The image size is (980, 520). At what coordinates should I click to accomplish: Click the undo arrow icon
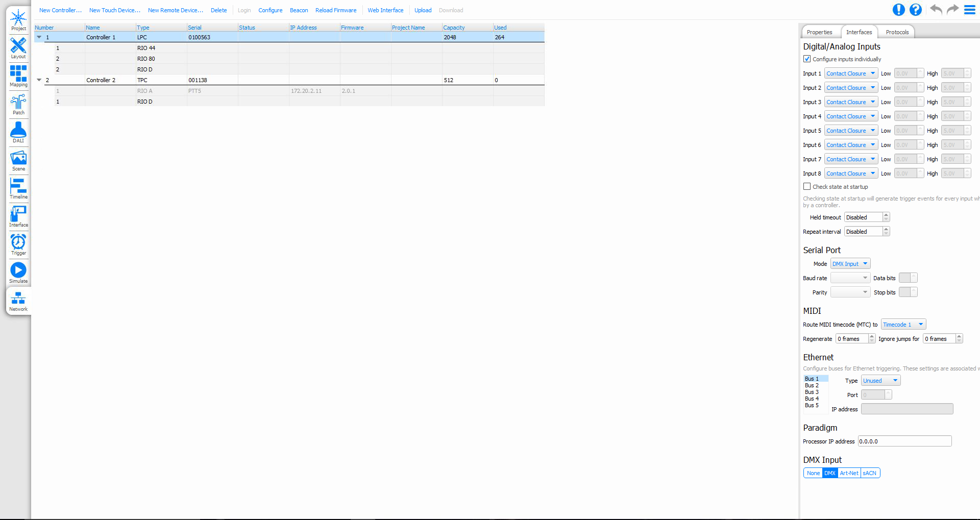(x=936, y=10)
